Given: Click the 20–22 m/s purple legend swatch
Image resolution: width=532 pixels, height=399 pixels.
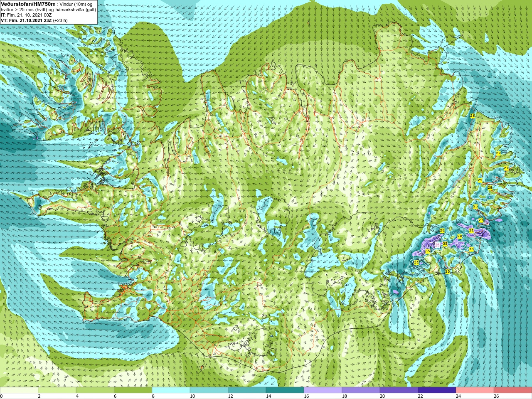Looking at the screenshot, I should pos(399,390).
